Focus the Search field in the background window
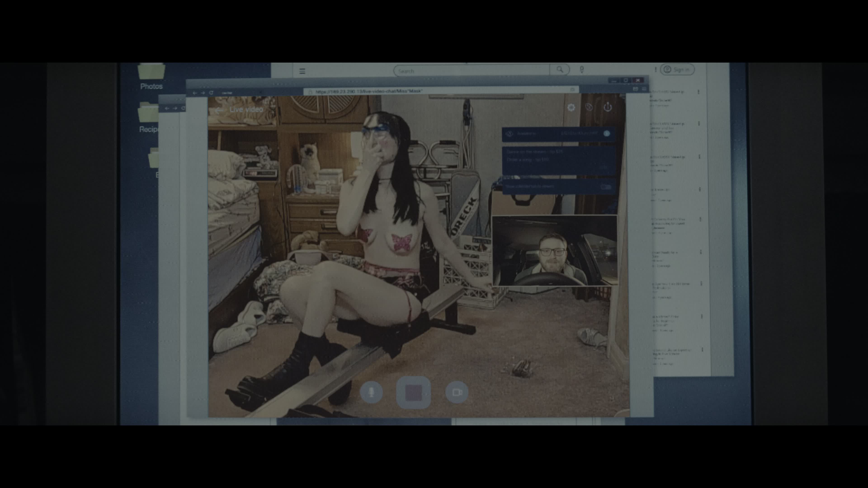 (472, 71)
